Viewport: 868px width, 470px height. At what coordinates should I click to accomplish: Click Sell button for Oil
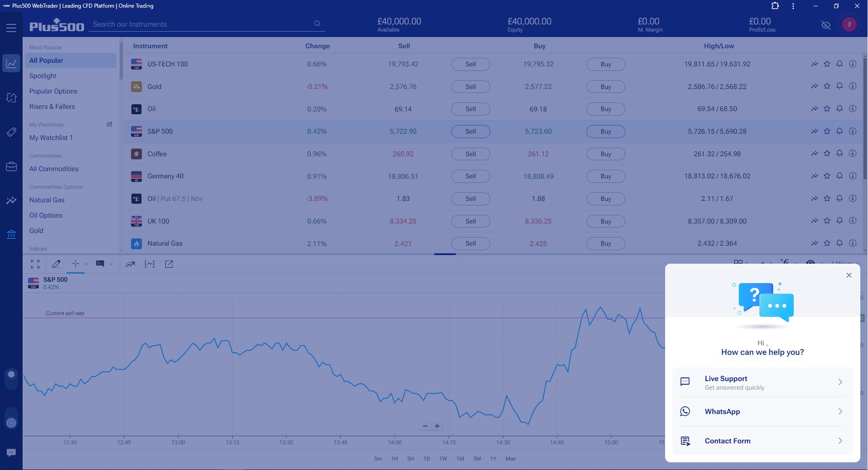coord(471,109)
